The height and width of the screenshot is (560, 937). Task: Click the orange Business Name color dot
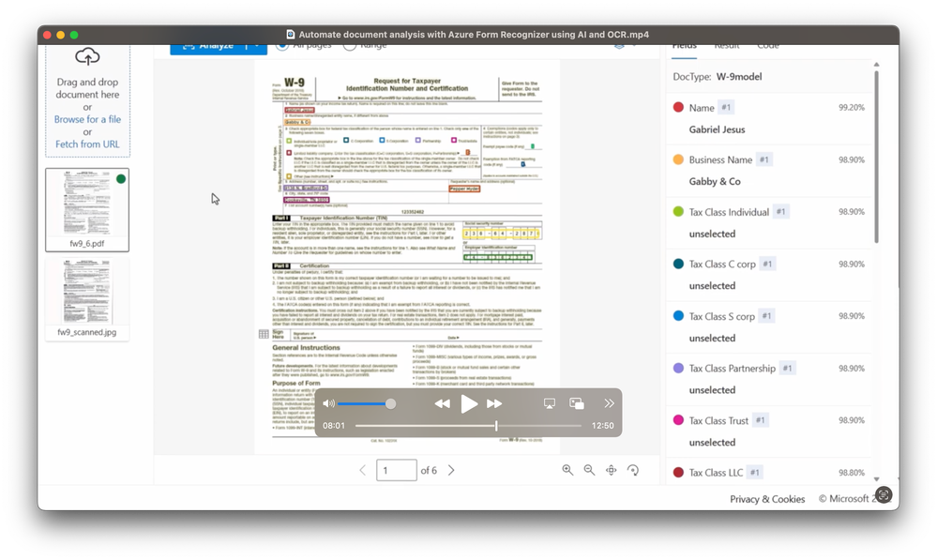[678, 159]
